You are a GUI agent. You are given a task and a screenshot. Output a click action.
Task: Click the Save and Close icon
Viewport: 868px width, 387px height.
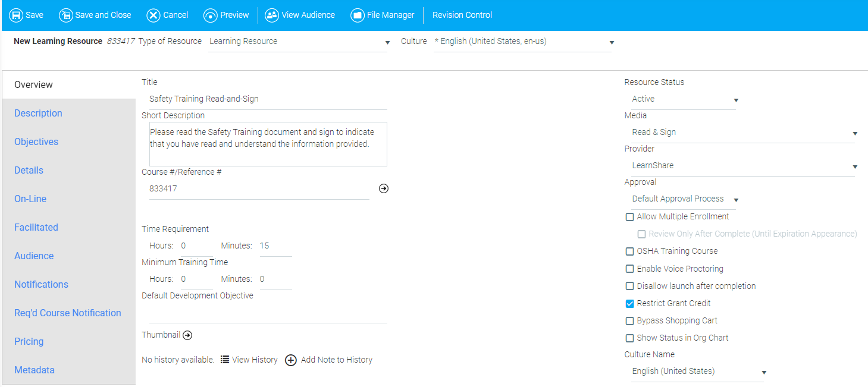click(65, 15)
